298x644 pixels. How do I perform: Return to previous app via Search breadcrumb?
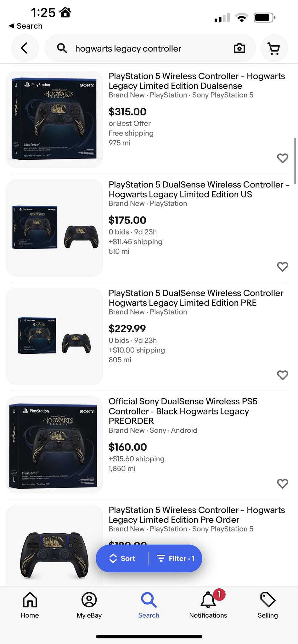point(26,26)
